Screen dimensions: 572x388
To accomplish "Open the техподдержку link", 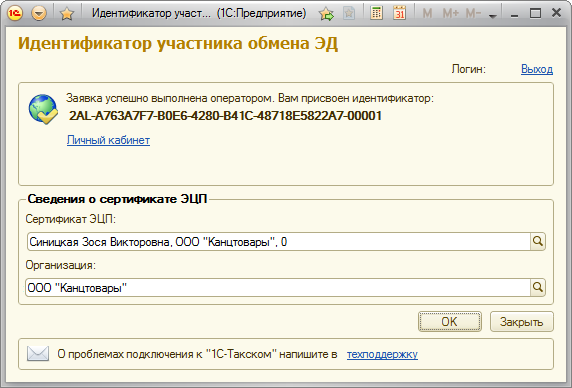I will (382, 354).
